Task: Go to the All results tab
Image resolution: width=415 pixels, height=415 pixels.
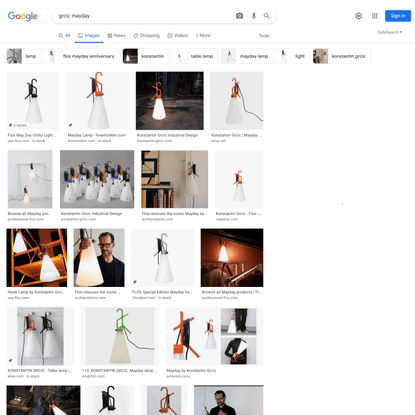Action: [64, 35]
